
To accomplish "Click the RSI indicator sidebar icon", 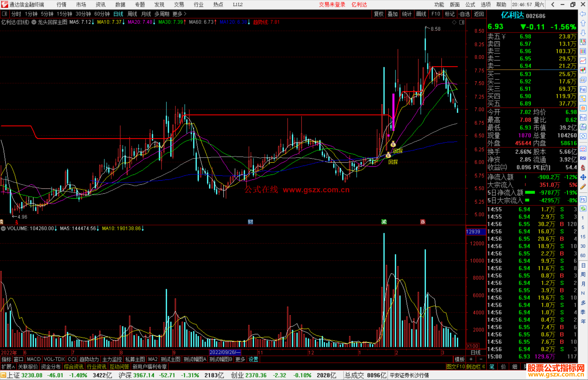I will click(583, 158).
